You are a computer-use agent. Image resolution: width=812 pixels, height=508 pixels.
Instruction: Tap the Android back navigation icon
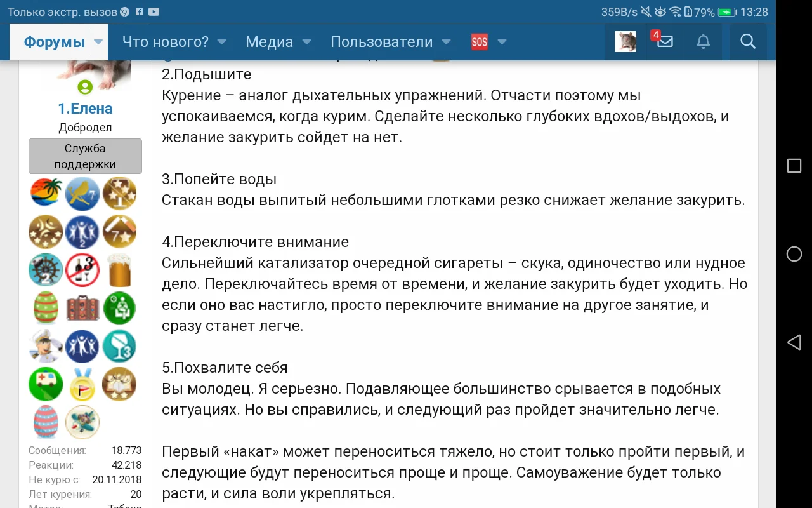(x=794, y=342)
